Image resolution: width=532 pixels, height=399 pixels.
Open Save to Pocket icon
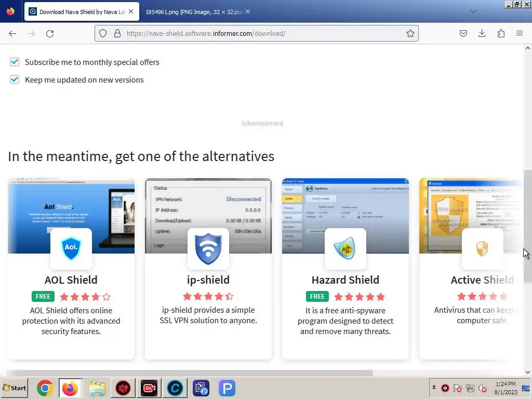[463, 33]
